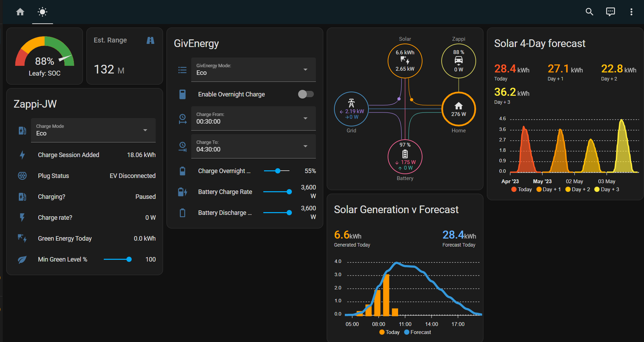This screenshot has height=342, width=644.
Task: Toggle the Today legend in forecast chart
Action: (522, 189)
